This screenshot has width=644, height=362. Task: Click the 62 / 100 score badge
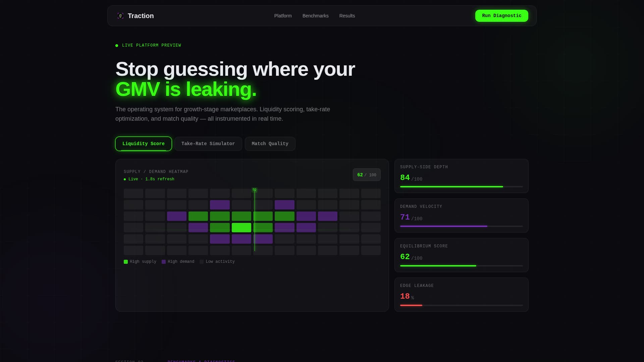coord(366,175)
